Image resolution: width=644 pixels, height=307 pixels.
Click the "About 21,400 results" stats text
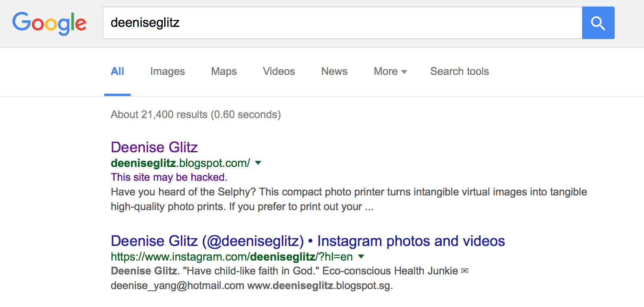[195, 115]
